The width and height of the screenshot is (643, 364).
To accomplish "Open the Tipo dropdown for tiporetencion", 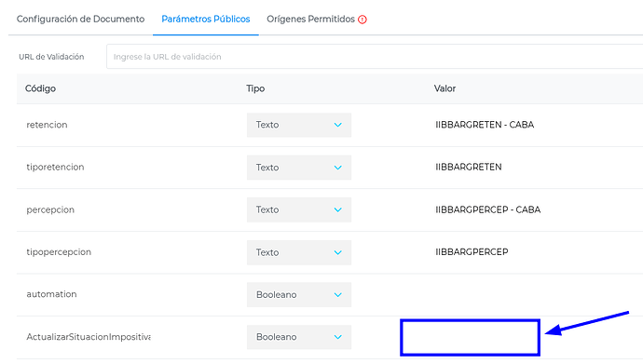I will coord(299,168).
